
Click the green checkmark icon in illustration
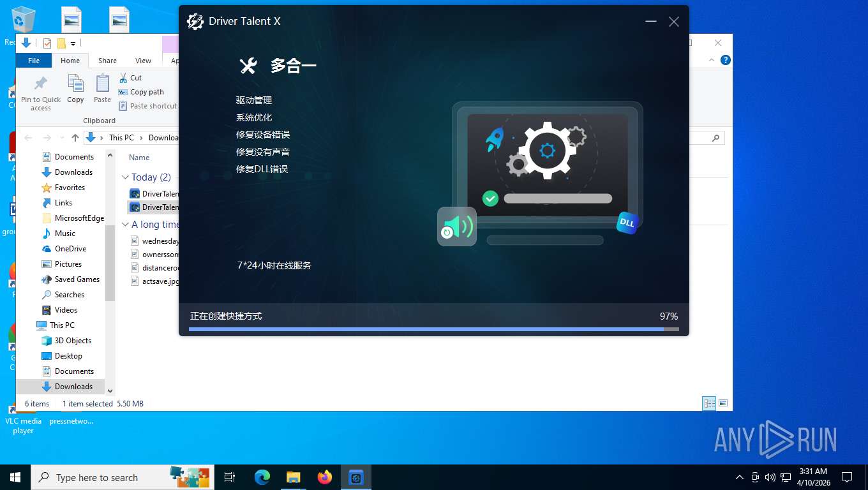click(490, 198)
